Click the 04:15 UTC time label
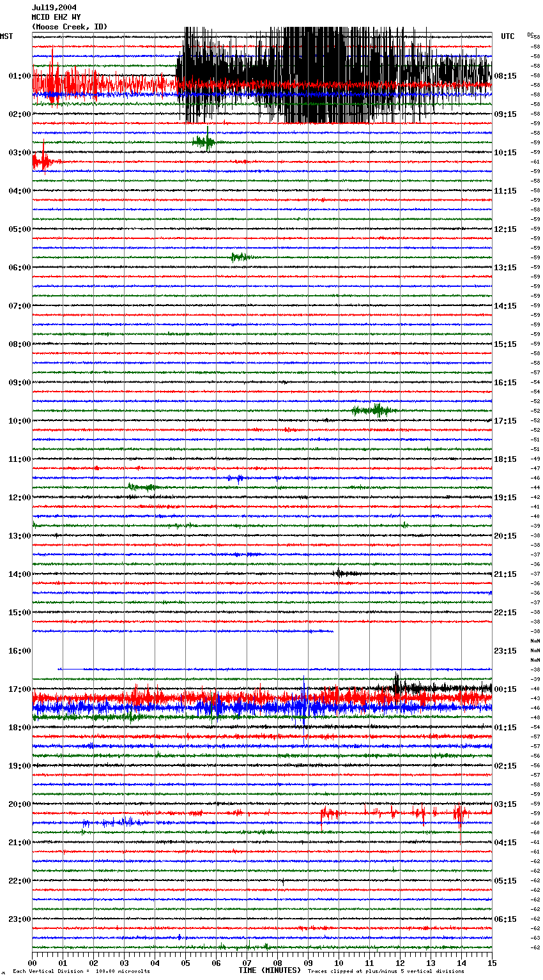543x980 pixels. pyautogui.click(x=505, y=842)
